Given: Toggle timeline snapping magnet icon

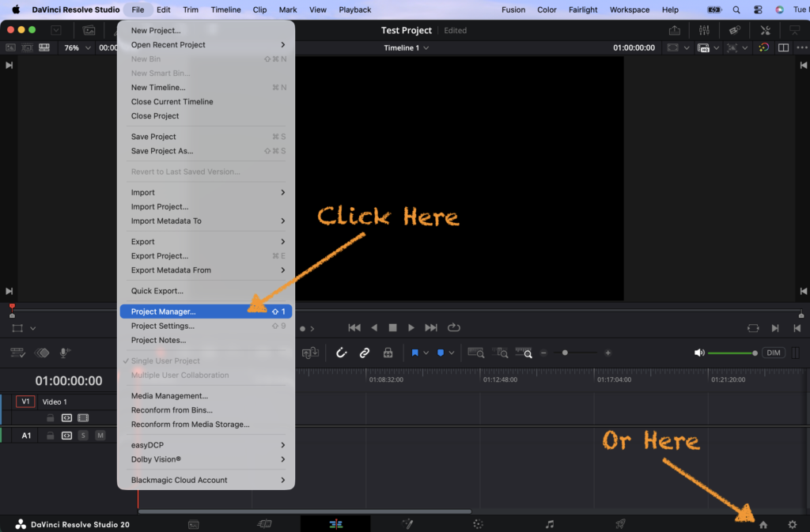Looking at the screenshot, I should pos(342,353).
